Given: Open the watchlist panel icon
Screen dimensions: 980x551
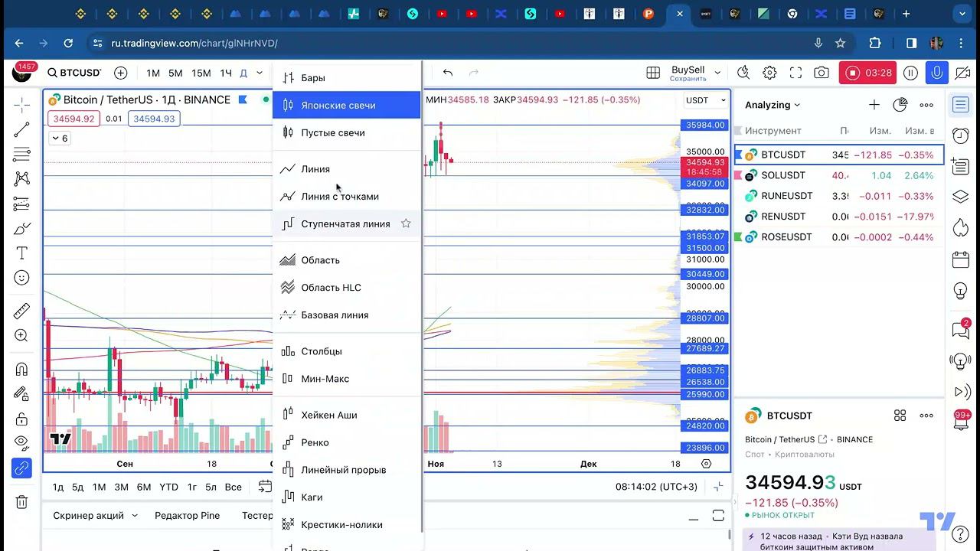Looking at the screenshot, I should coord(961,105).
